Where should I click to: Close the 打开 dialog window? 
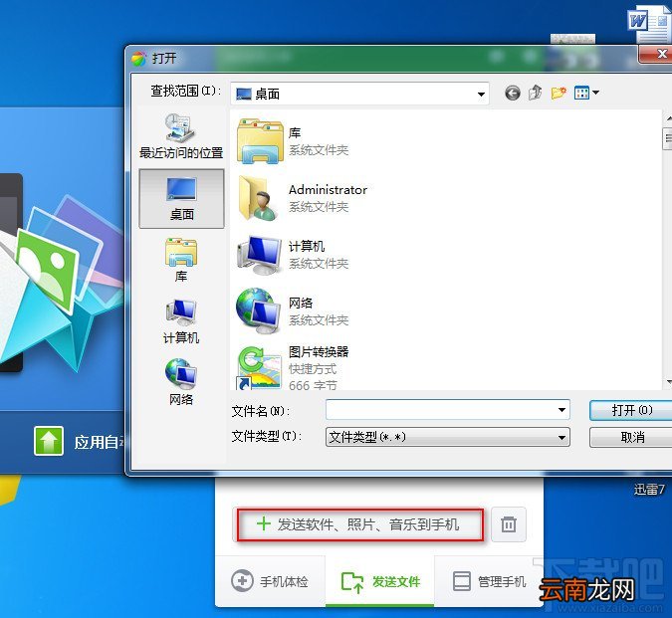click(657, 54)
